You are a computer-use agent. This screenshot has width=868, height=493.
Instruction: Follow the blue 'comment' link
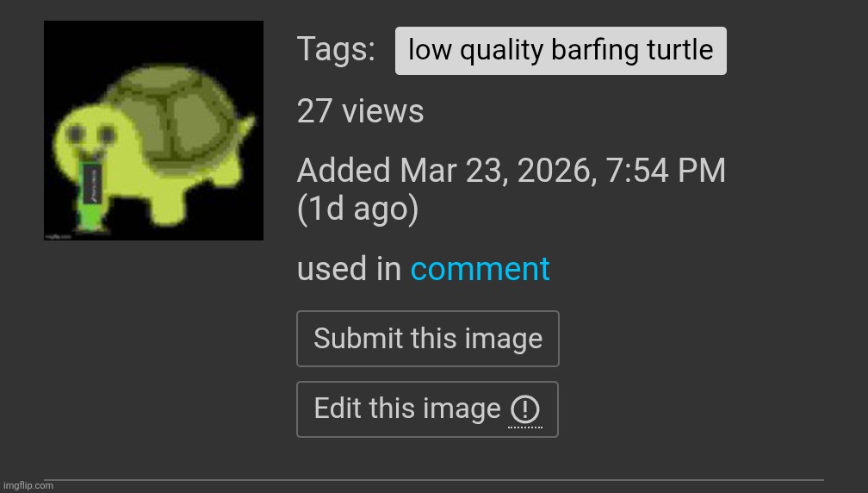point(480,269)
